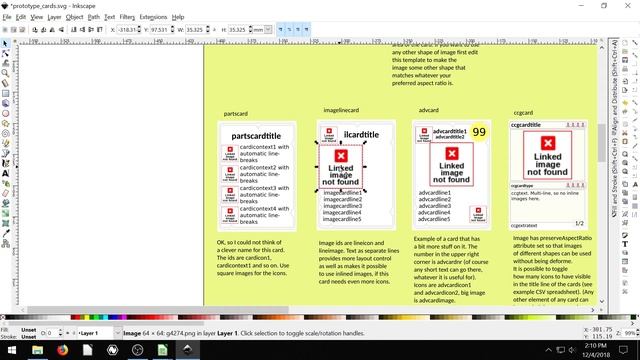Toggle Layer 1 visibility eye
The height and width of the screenshot is (360, 640).
pyautogui.click(x=68, y=333)
